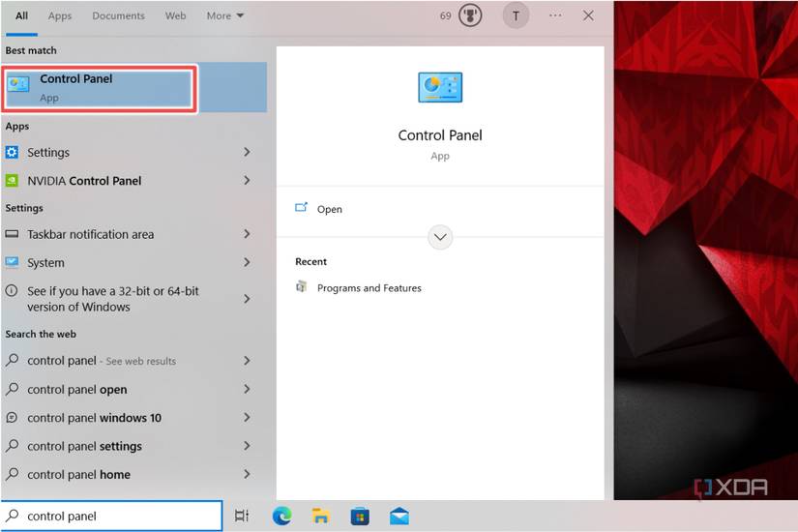The image size is (798, 532).
Task: Expand more actions with the circular chevron
Action: coord(440,237)
